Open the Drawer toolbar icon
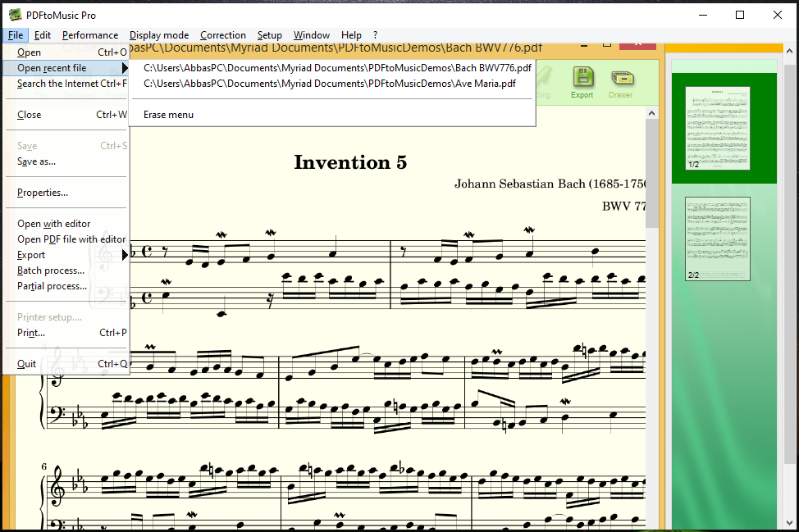Viewport: 799px width, 532px height. (x=621, y=84)
